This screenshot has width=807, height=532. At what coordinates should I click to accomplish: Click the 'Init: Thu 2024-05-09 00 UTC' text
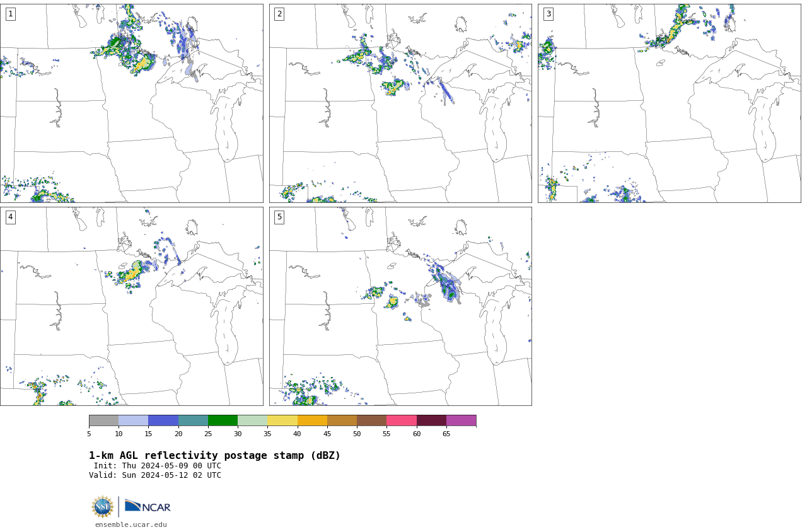(x=158, y=466)
